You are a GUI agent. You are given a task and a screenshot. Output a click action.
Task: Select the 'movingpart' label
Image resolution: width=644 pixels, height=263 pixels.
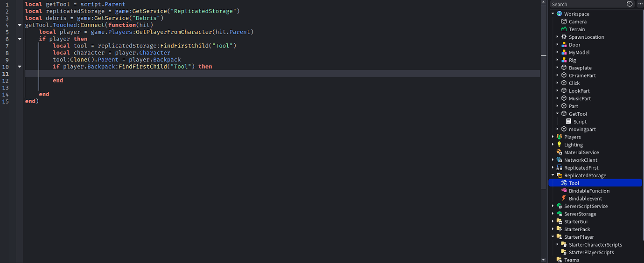[582, 129]
